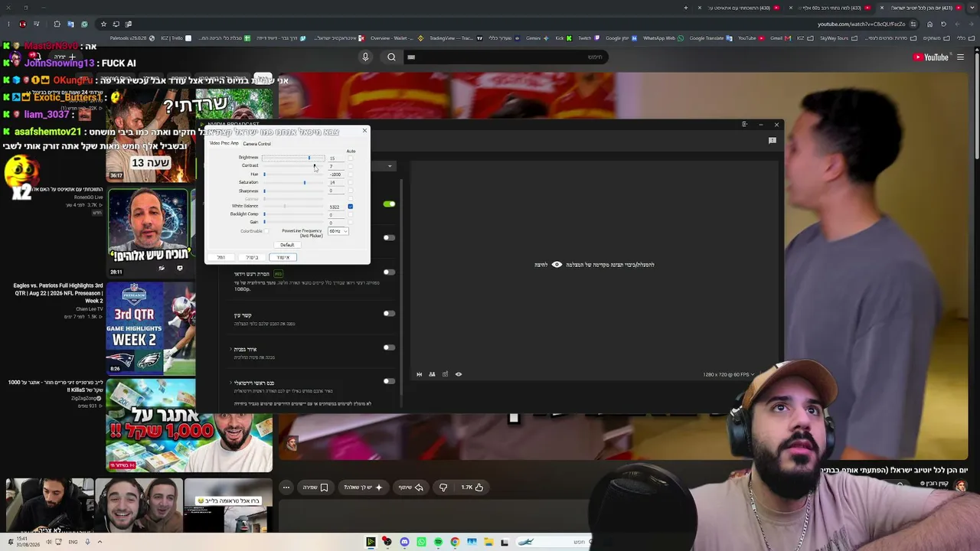The width and height of the screenshot is (980, 551).
Task: Open Spotify from the taskbar
Action: [438, 542]
